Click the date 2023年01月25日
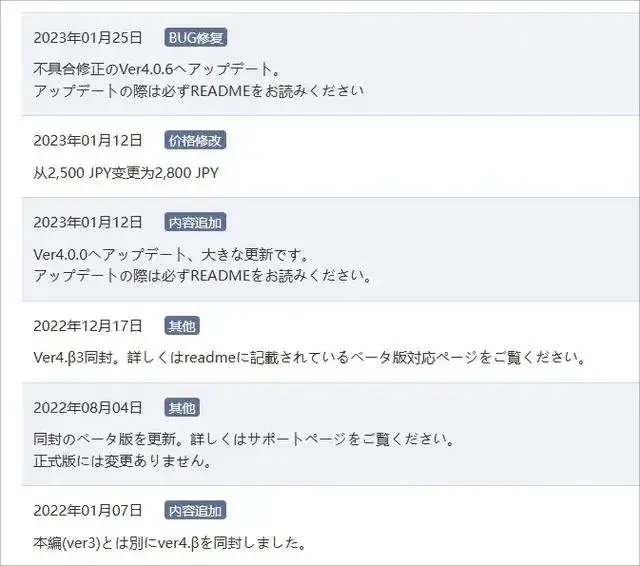This screenshot has width=640, height=566. pyautogui.click(x=88, y=38)
